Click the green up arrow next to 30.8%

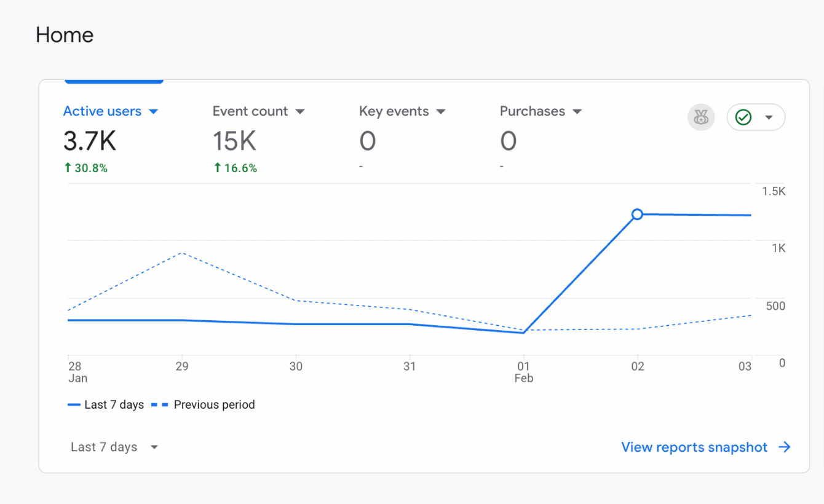point(68,168)
